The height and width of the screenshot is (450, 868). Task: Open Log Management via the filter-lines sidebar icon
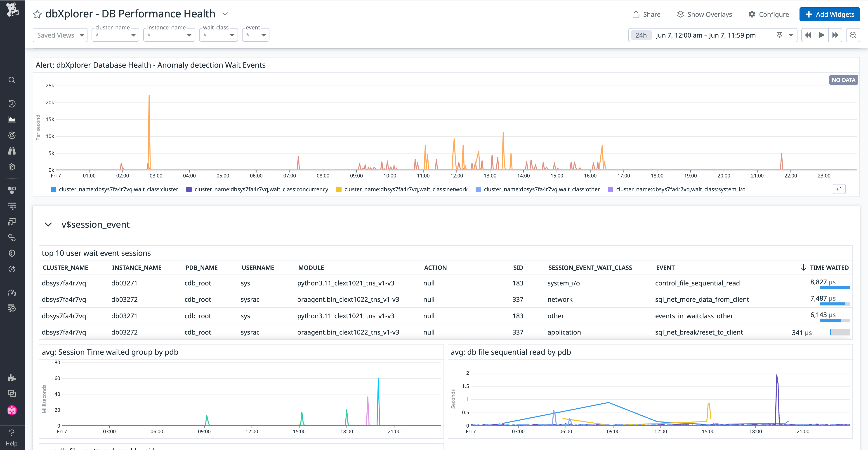[x=12, y=206]
